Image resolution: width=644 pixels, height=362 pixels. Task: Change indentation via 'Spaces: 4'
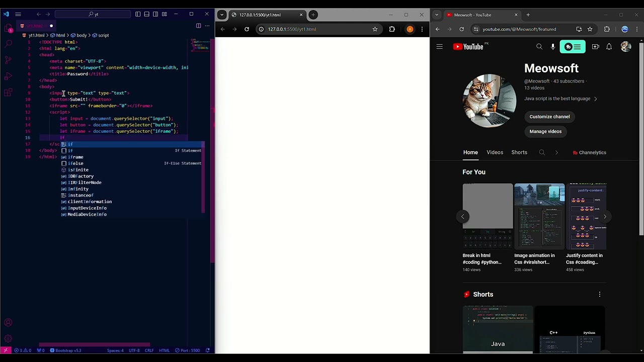pos(115,350)
